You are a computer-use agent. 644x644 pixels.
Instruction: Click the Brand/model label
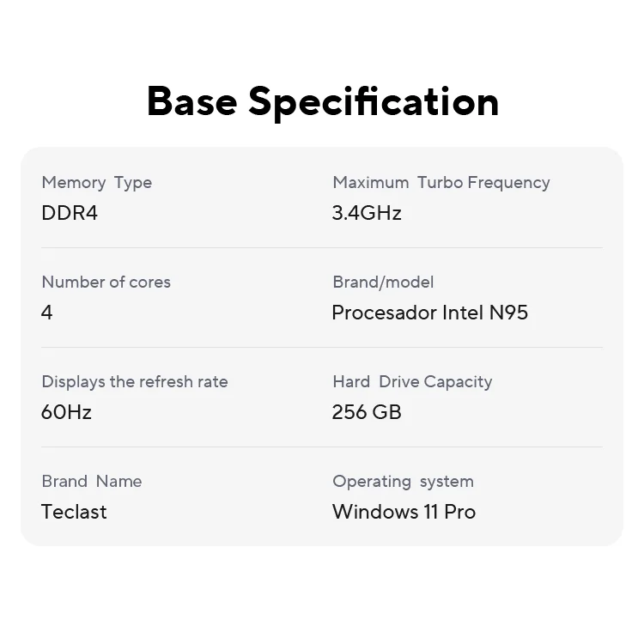point(383,282)
